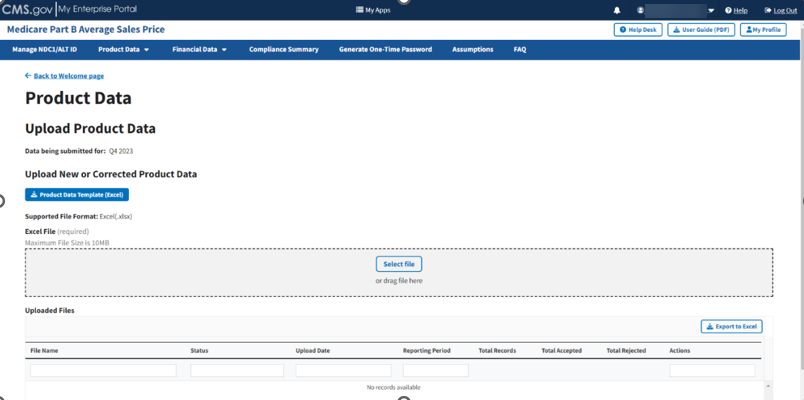Click the Status filter input field
The width and height of the screenshot is (804, 400).
click(237, 370)
